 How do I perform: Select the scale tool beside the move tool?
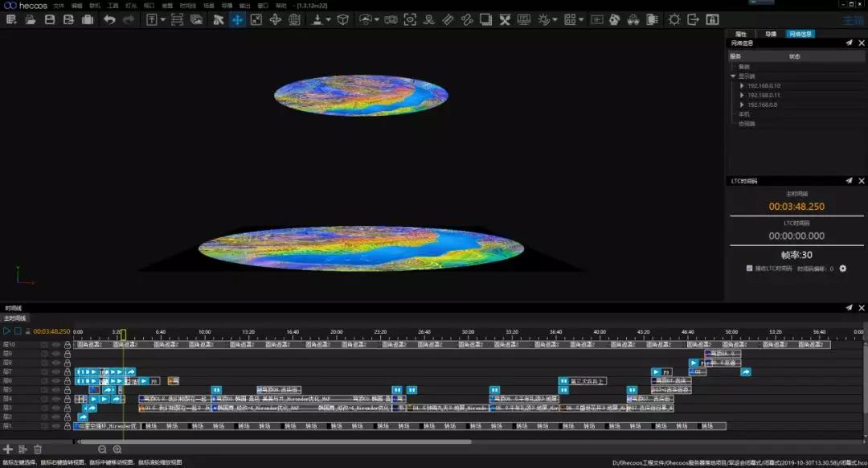[256, 20]
